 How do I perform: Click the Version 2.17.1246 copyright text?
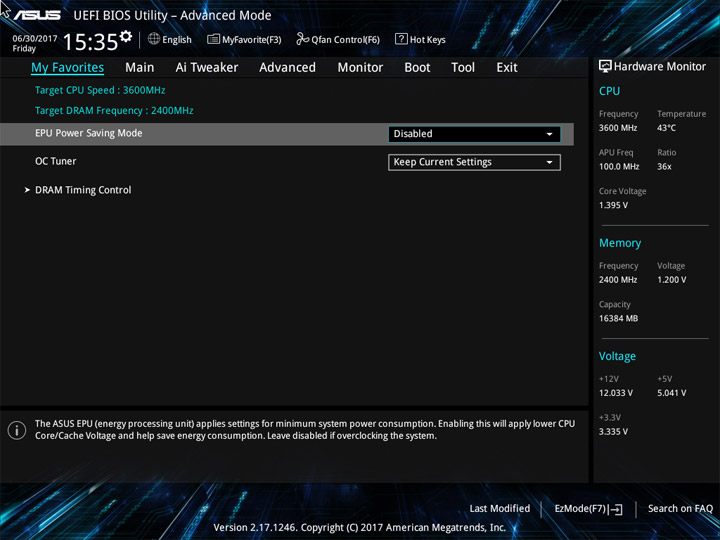tap(360, 528)
